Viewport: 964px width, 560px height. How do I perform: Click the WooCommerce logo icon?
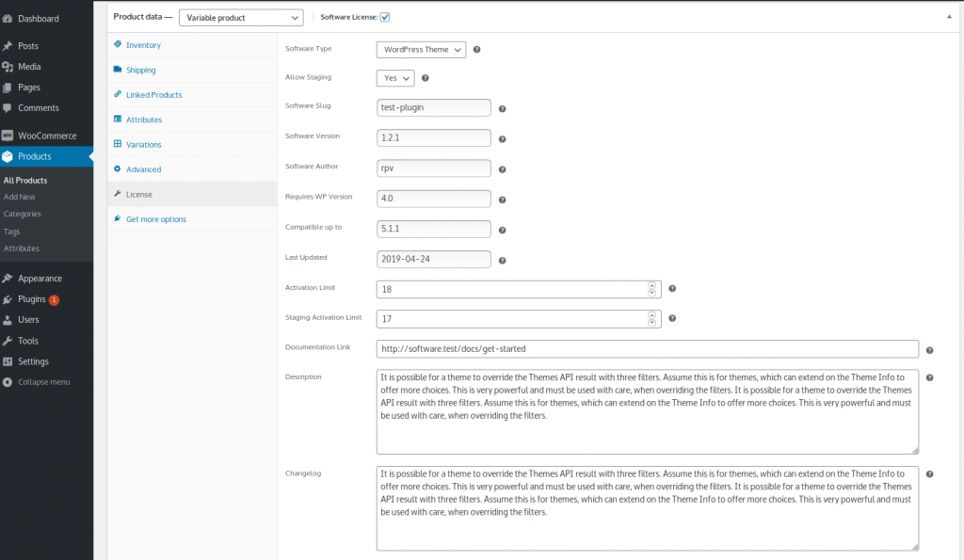(8, 136)
